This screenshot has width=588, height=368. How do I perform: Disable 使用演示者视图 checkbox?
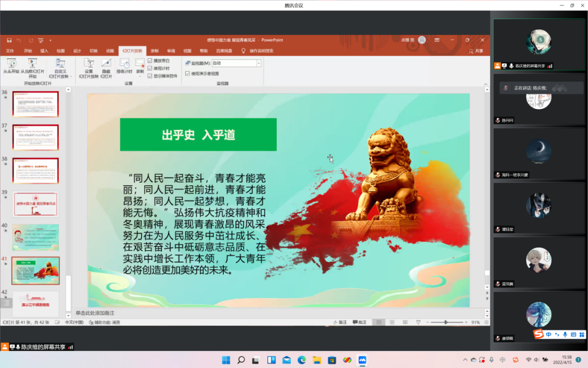click(187, 74)
